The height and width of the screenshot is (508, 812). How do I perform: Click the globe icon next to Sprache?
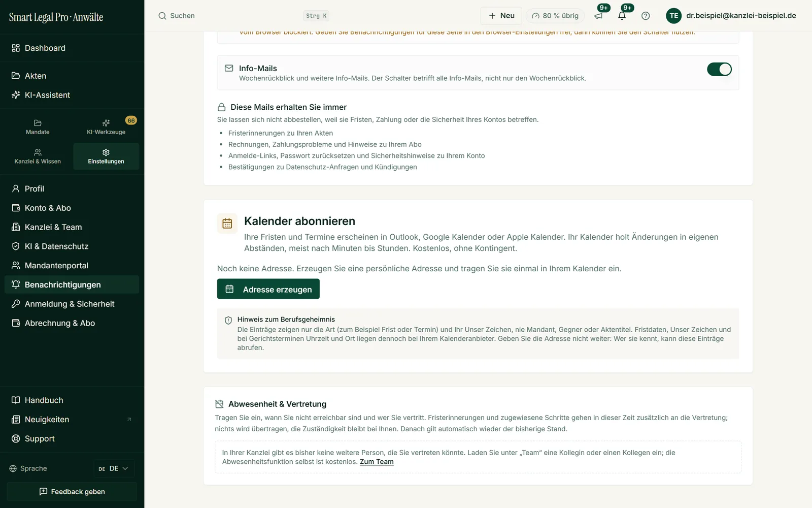[x=13, y=468]
